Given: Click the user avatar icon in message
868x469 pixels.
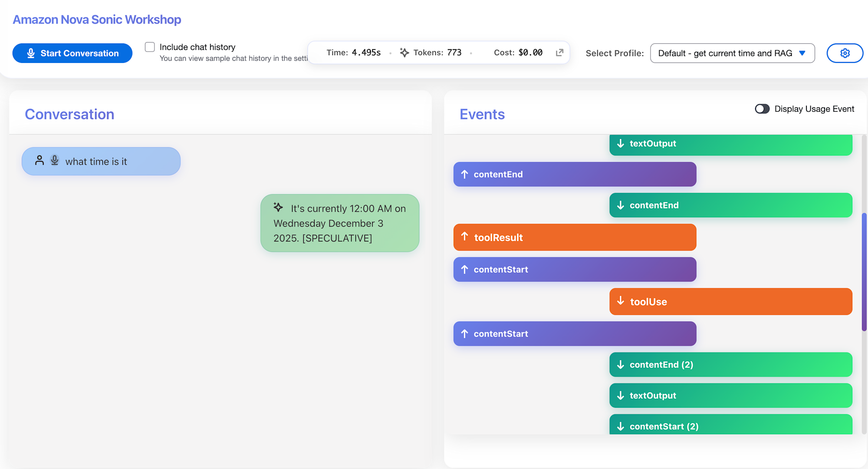Looking at the screenshot, I should point(39,160).
